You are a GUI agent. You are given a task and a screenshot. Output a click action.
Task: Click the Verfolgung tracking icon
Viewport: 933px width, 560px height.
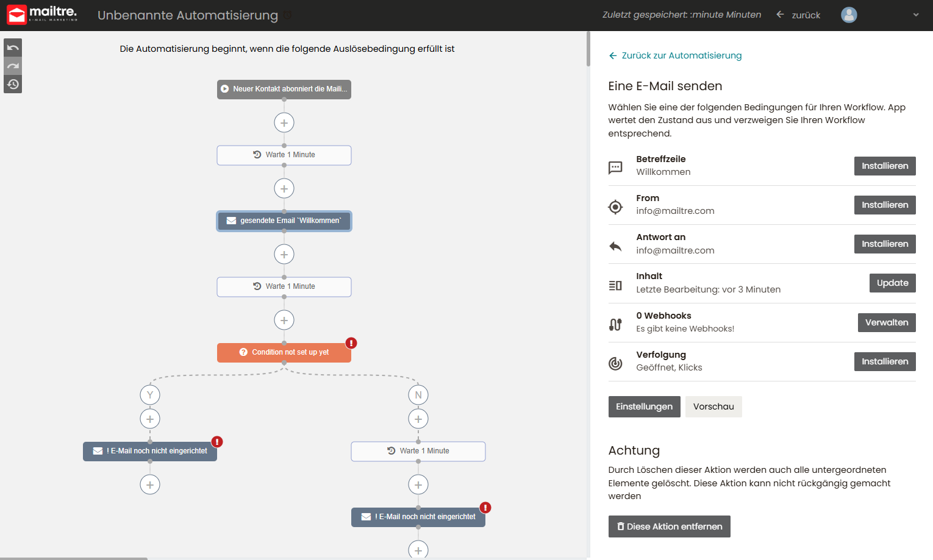[x=616, y=363]
